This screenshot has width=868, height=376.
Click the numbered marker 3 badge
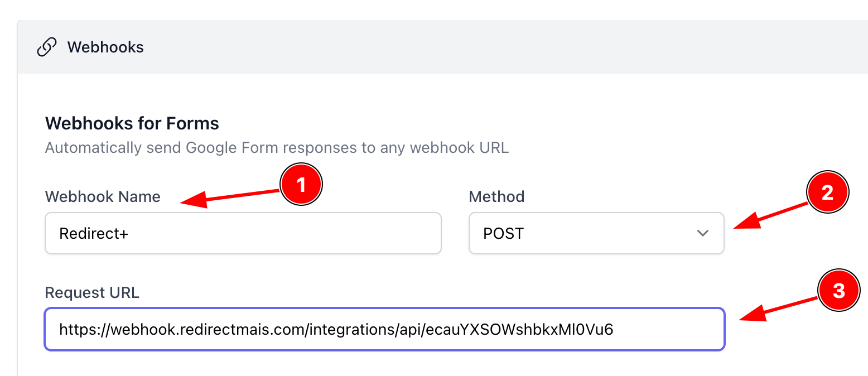coord(838,291)
